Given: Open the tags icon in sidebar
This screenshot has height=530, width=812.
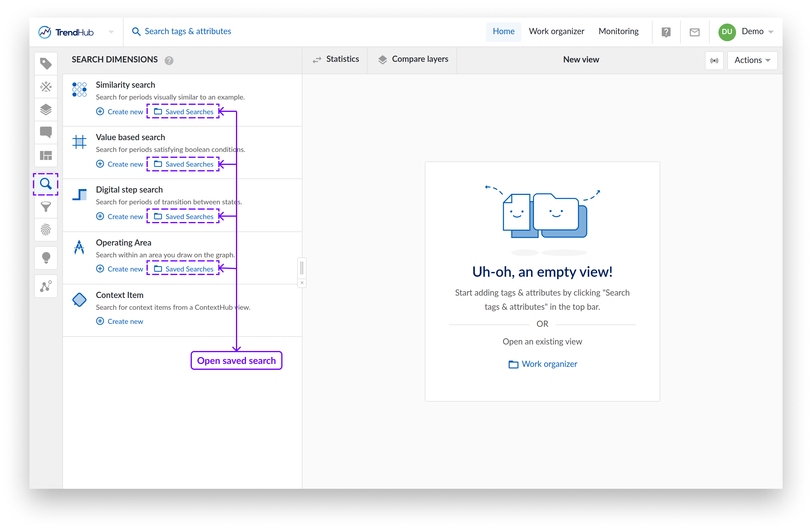Looking at the screenshot, I should click(x=46, y=64).
